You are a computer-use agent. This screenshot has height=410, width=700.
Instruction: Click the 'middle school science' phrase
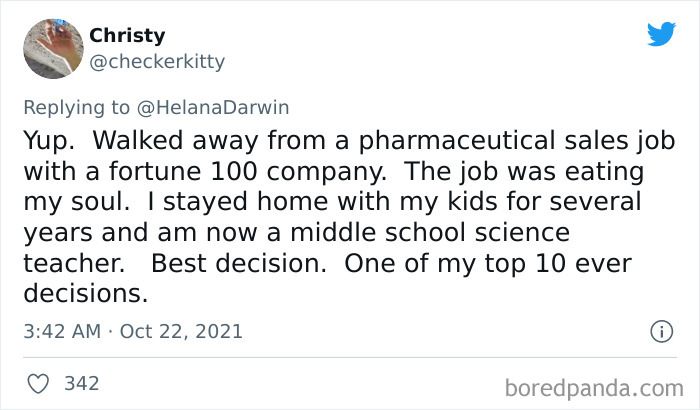pyautogui.click(x=454, y=232)
